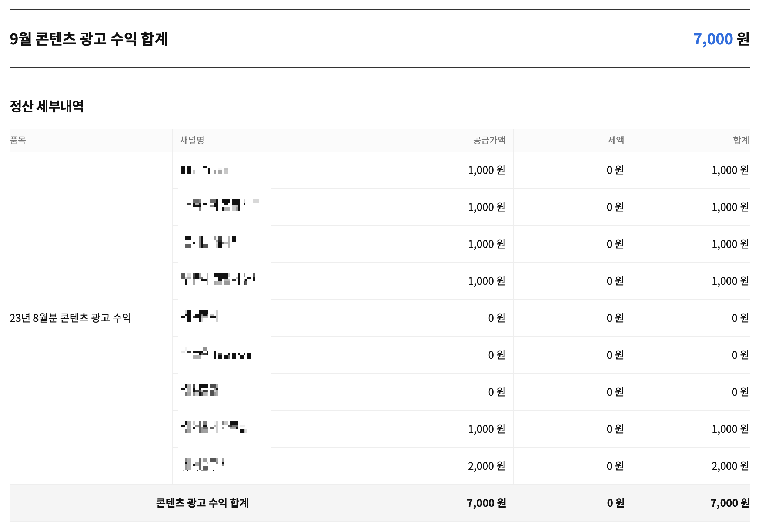Screen dimensions: 762x532
Task: Click the bold 7,000 원 footer grand total
Action: pos(730,503)
